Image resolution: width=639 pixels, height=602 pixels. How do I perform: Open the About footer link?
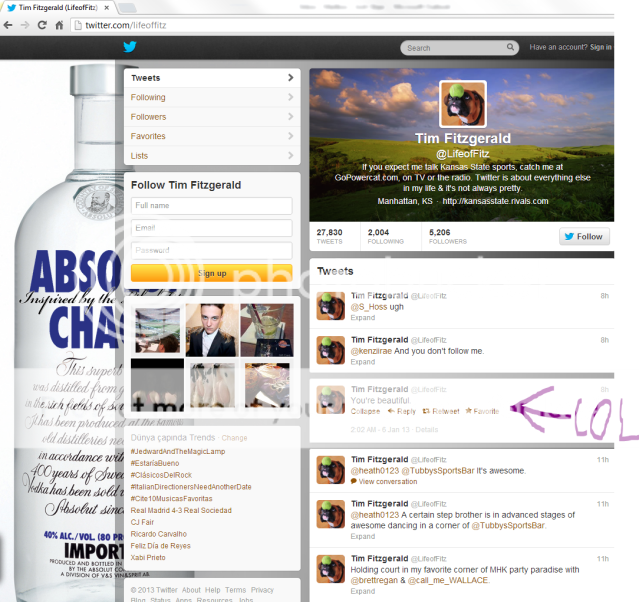tap(191, 590)
